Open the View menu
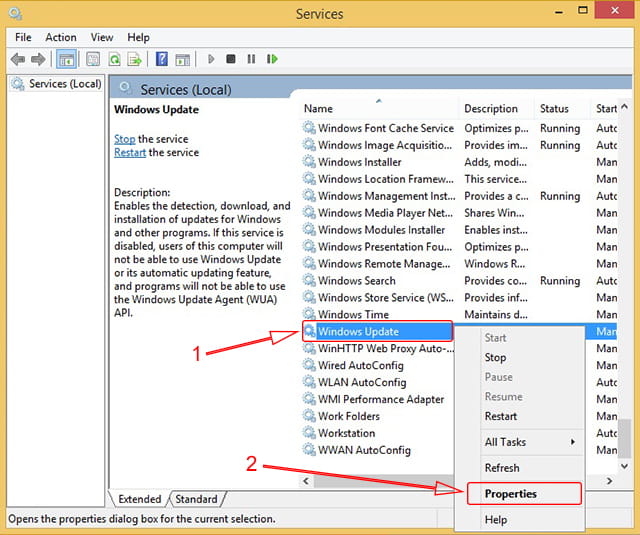The image size is (640, 535). [x=102, y=37]
